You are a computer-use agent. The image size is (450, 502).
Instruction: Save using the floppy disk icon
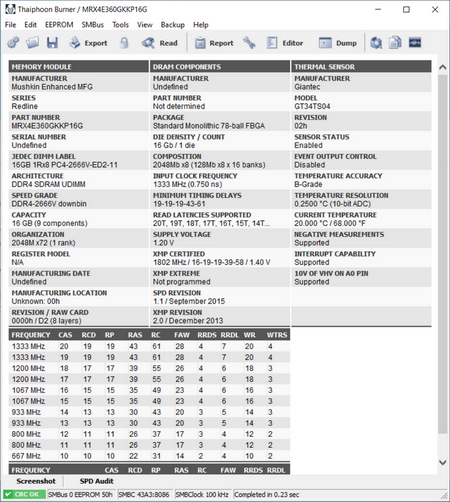point(52,43)
